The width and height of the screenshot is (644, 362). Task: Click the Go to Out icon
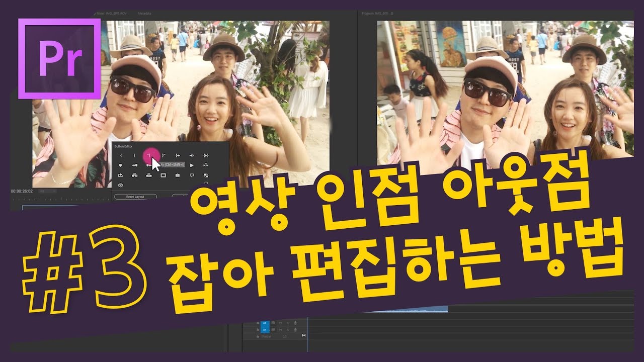[192, 155]
